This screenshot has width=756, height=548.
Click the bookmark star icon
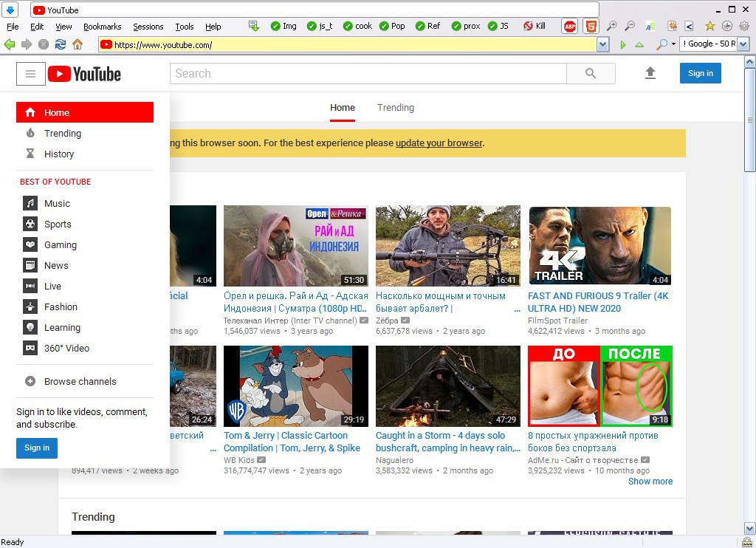point(709,26)
